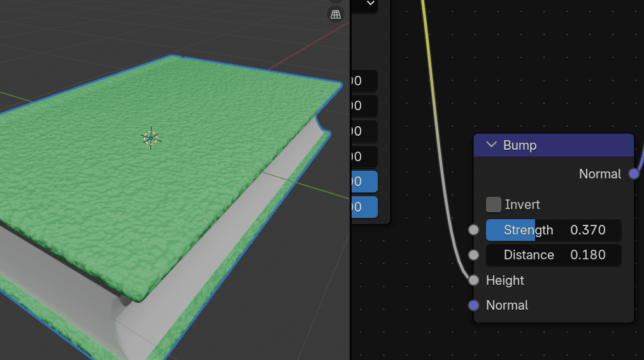
Task: Click the second dark numeric field in the panel
Action: tap(364, 106)
